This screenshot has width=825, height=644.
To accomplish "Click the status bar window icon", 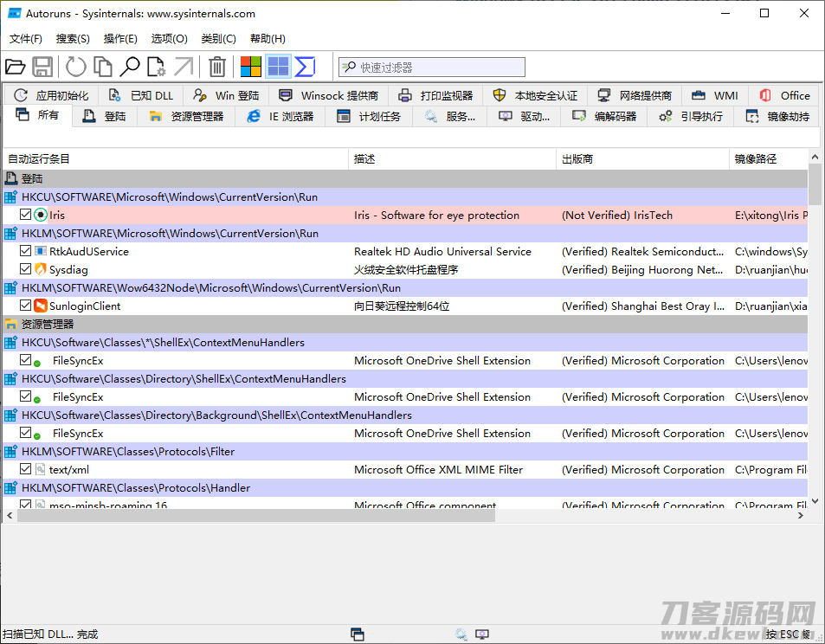I will pyautogui.click(x=358, y=634).
